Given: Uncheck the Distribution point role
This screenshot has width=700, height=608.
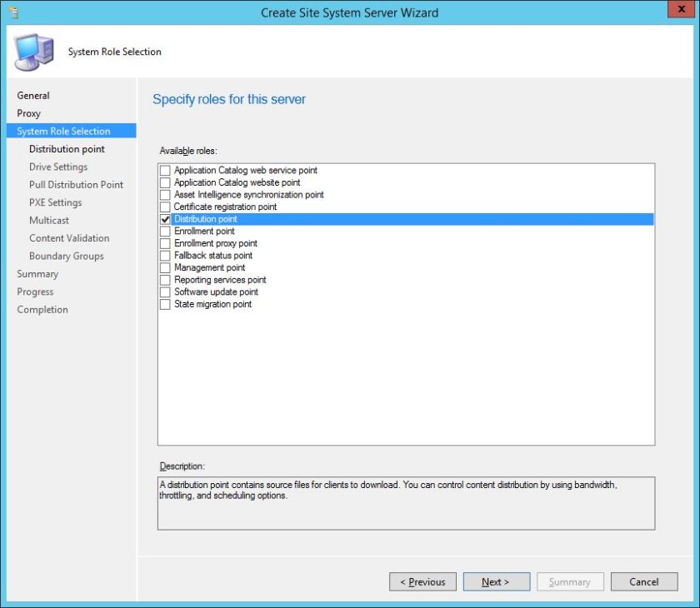Looking at the screenshot, I should click(x=164, y=218).
